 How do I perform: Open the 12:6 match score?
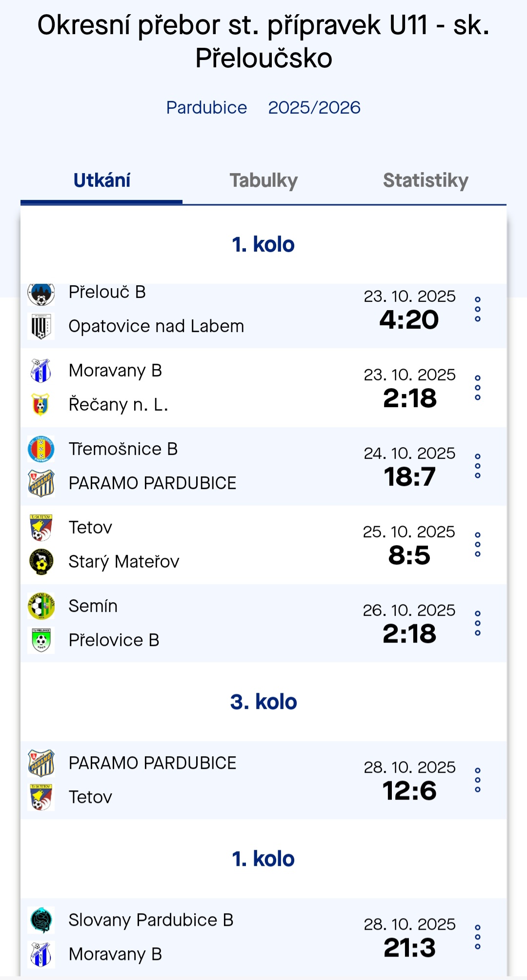(x=409, y=790)
